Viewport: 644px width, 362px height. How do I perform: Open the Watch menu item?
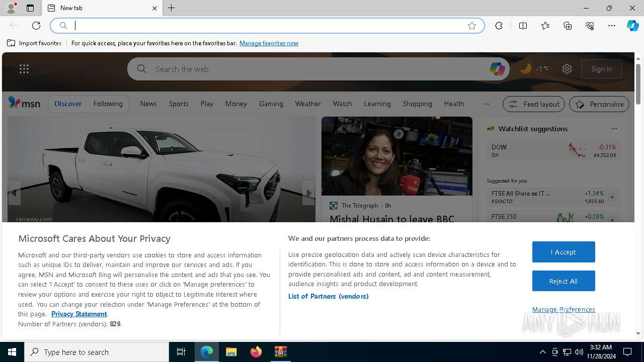tap(342, 104)
